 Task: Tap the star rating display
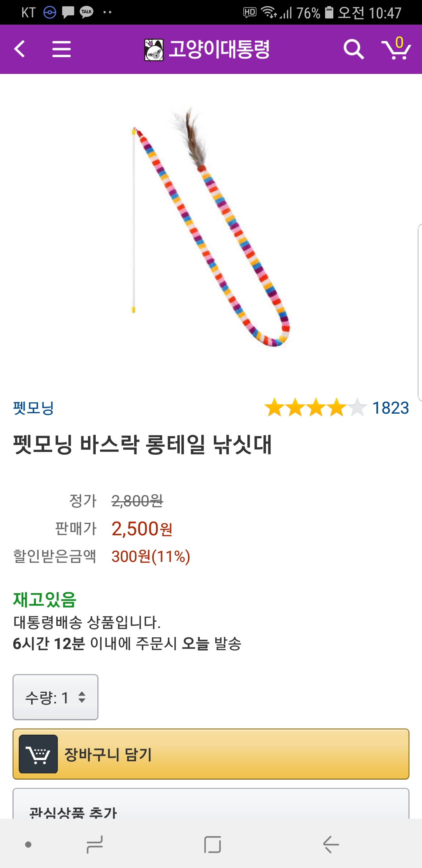tap(315, 408)
